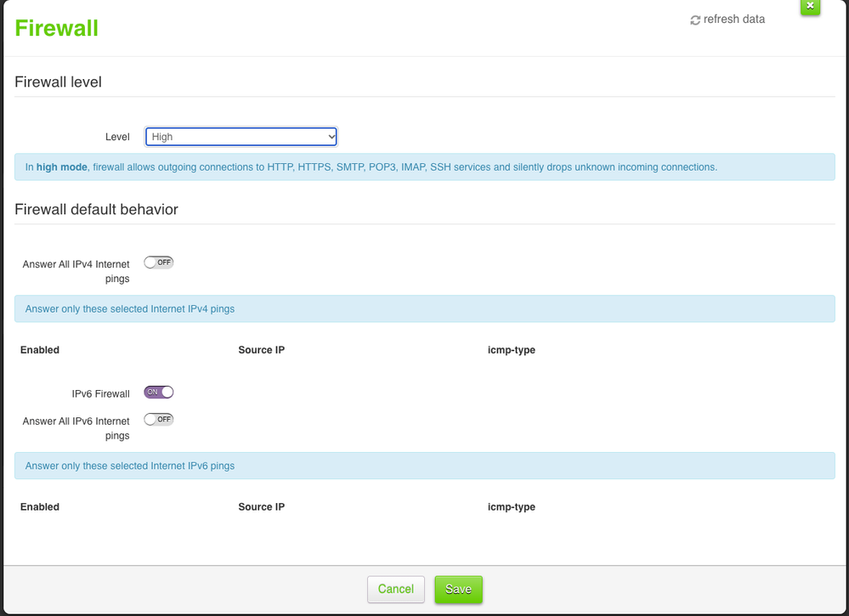Click the Cancel button
849x616 pixels.
coord(395,589)
